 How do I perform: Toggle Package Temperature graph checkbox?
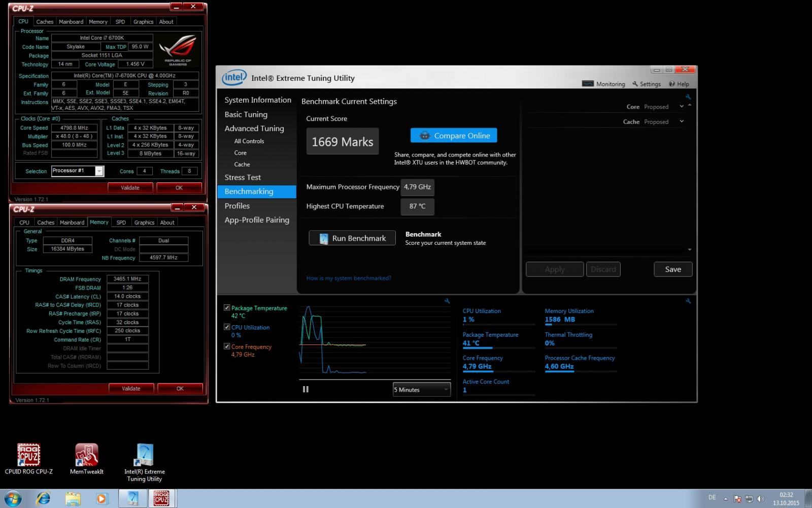pyautogui.click(x=227, y=308)
